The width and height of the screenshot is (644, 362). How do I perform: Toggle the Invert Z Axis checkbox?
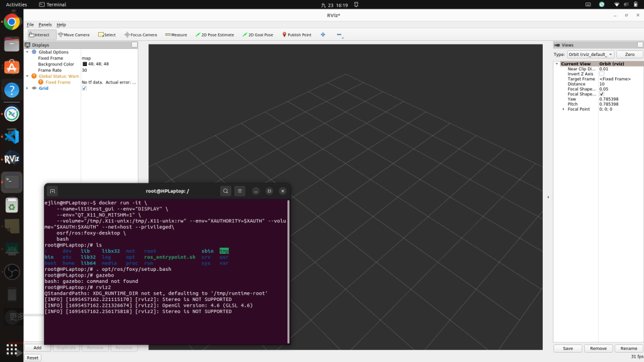click(x=602, y=74)
